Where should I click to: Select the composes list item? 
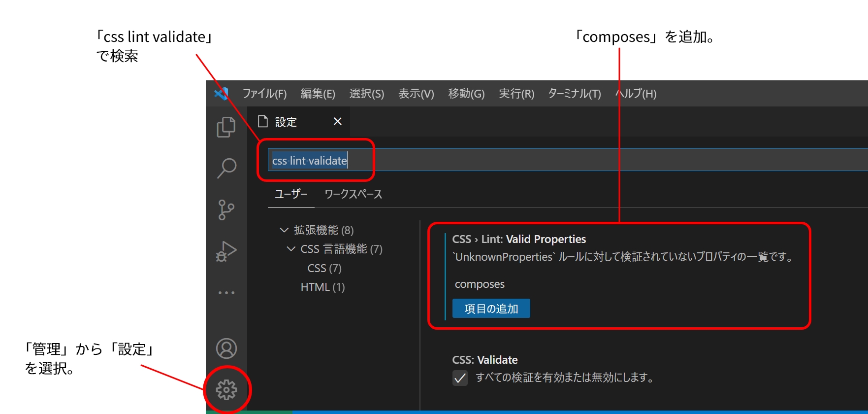(480, 284)
